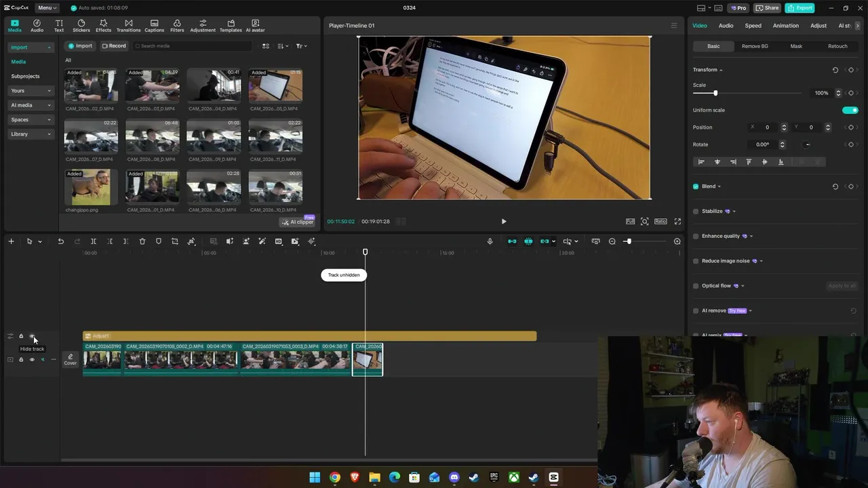The width and height of the screenshot is (868, 488).
Task: Open the Text tool tab
Action: tap(59, 26)
